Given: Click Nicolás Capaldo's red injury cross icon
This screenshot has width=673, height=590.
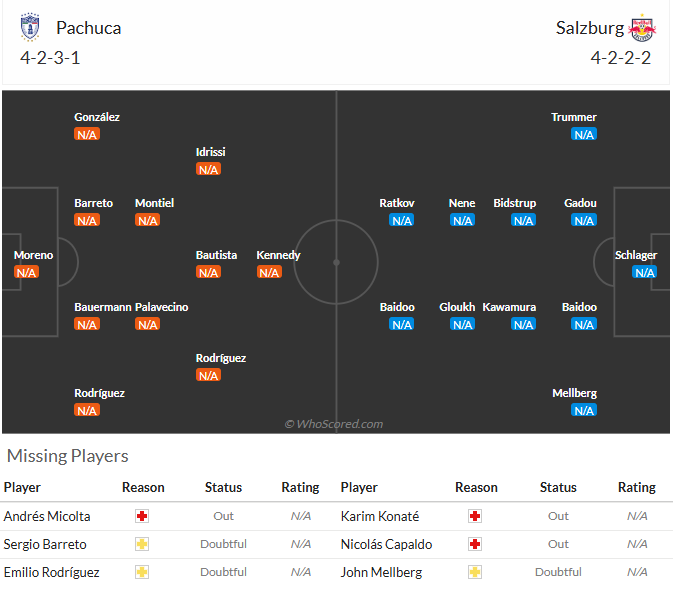Looking at the screenshot, I should coord(475,544).
